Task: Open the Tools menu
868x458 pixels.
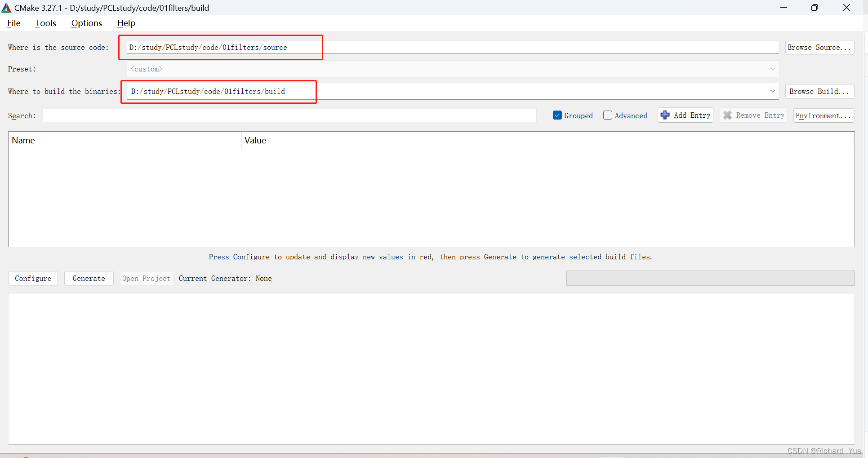Action: (46, 23)
